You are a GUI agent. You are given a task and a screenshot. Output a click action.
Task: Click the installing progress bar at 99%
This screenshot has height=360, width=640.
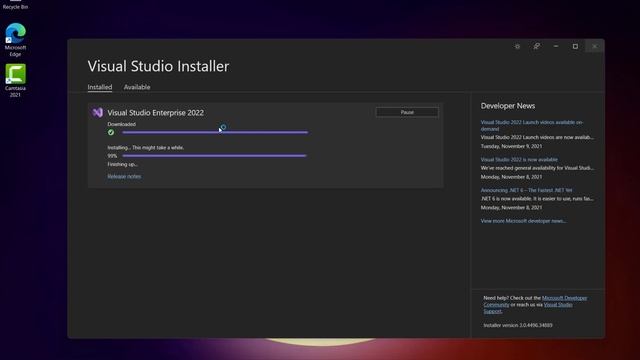point(214,156)
